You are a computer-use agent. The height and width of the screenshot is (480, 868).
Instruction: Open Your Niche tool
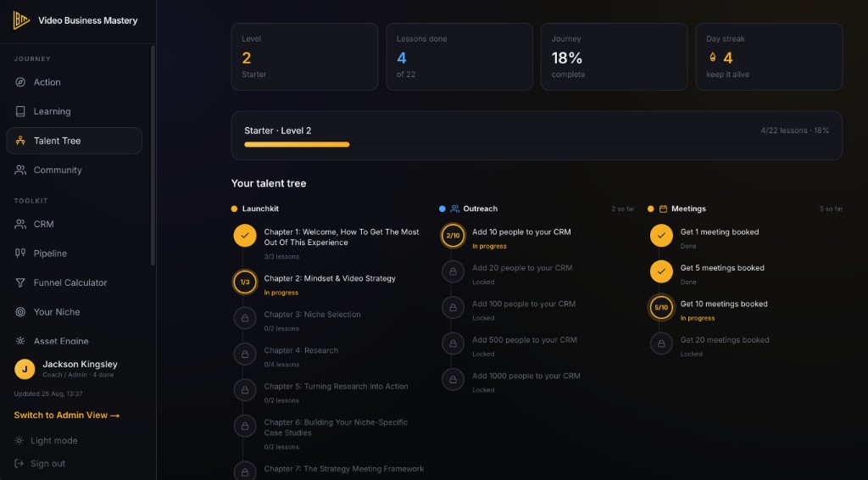(75, 312)
